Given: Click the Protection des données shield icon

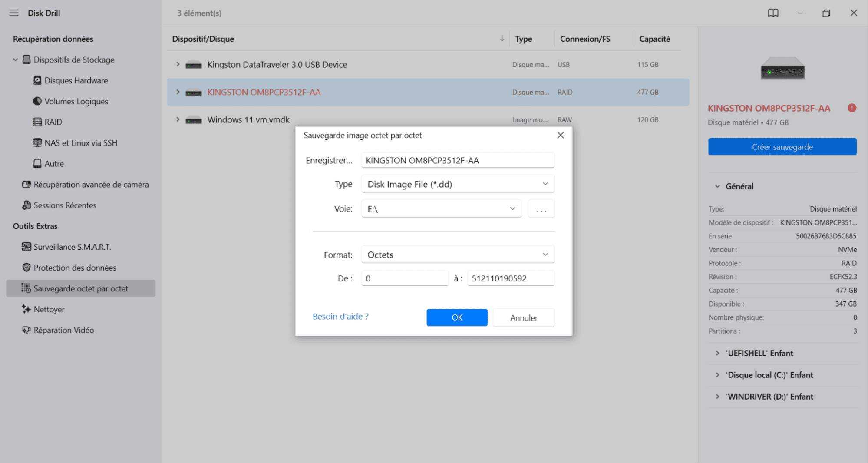Looking at the screenshot, I should 26,268.
